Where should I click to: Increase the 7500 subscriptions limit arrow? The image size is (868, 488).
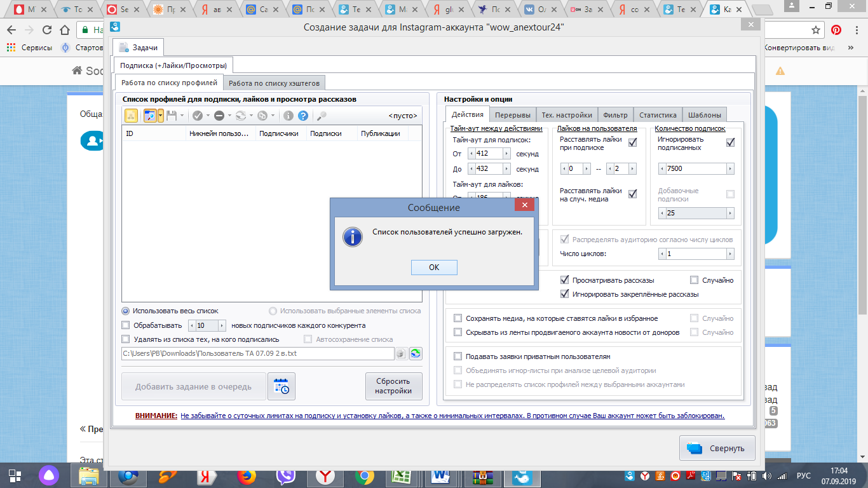click(x=730, y=169)
